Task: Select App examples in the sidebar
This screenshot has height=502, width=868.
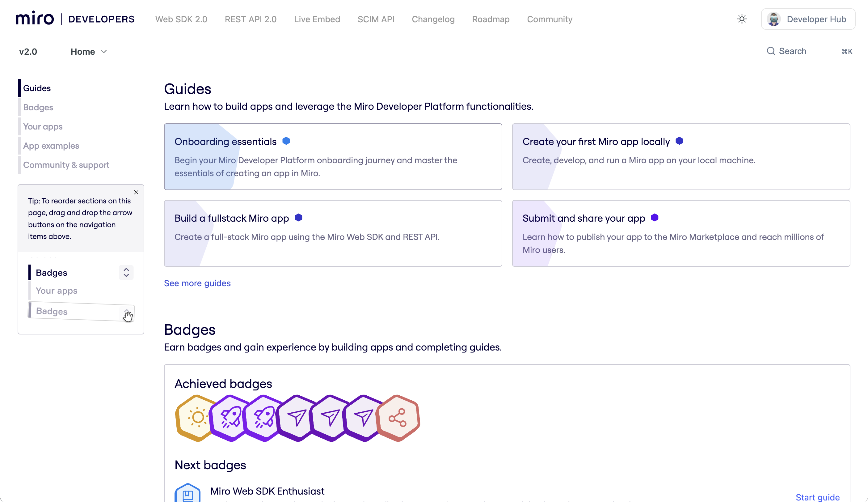Action: tap(51, 146)
